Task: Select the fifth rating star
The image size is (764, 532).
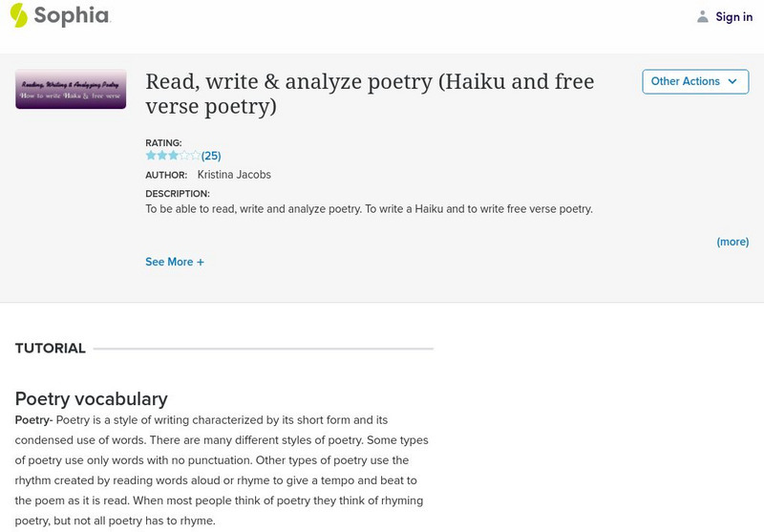Action: pyautogui.click(x=195, y=155)
